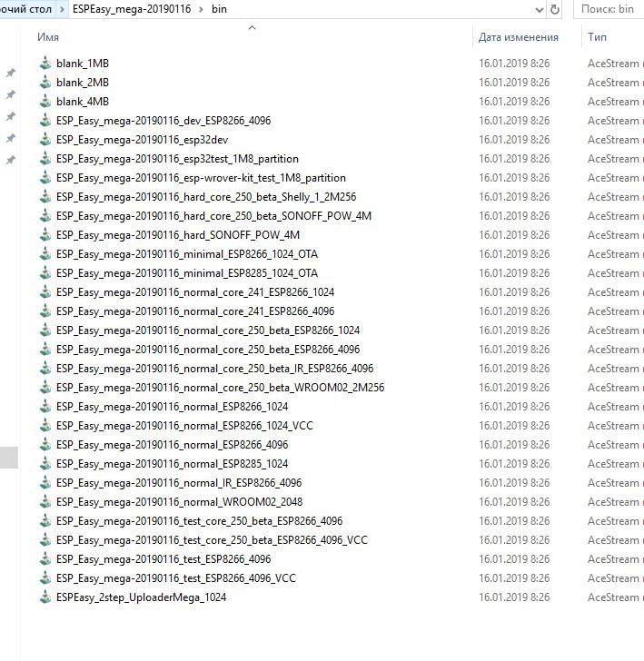Click the bin breadcrumb segment
This screenshot has width=644, height=661.
(x=219, y=9)
